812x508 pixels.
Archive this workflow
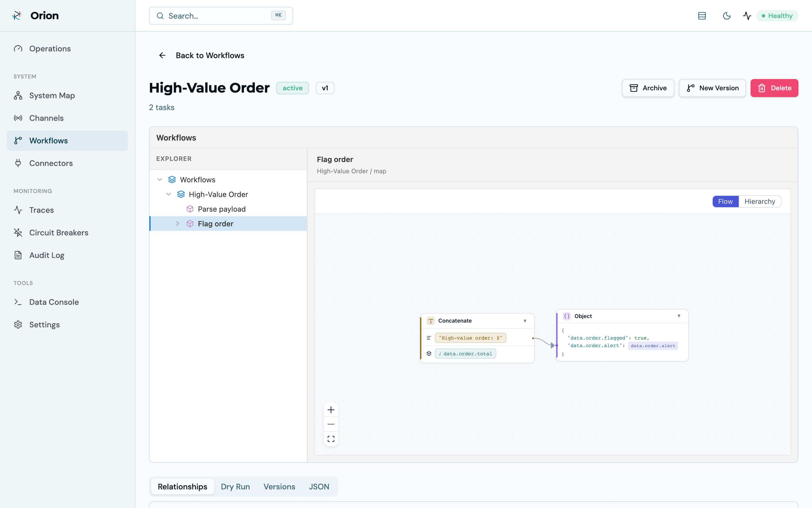pos(648,88)
